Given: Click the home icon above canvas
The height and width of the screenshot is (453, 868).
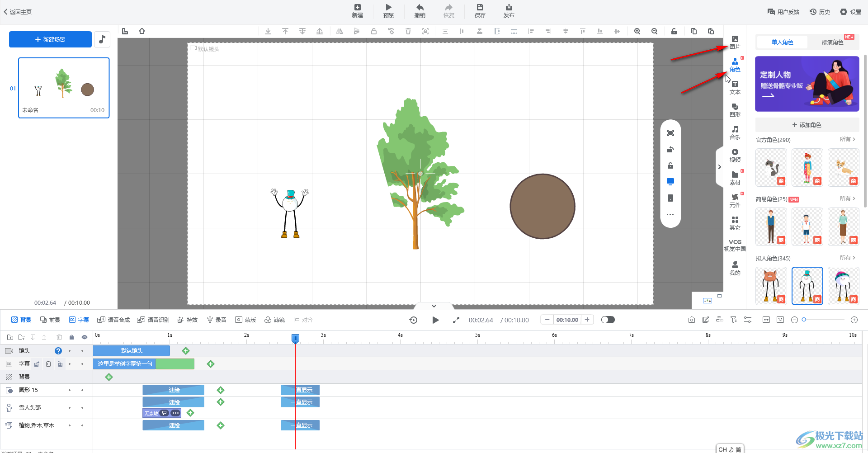Looking at the screenshot, I should pos(142,31).
